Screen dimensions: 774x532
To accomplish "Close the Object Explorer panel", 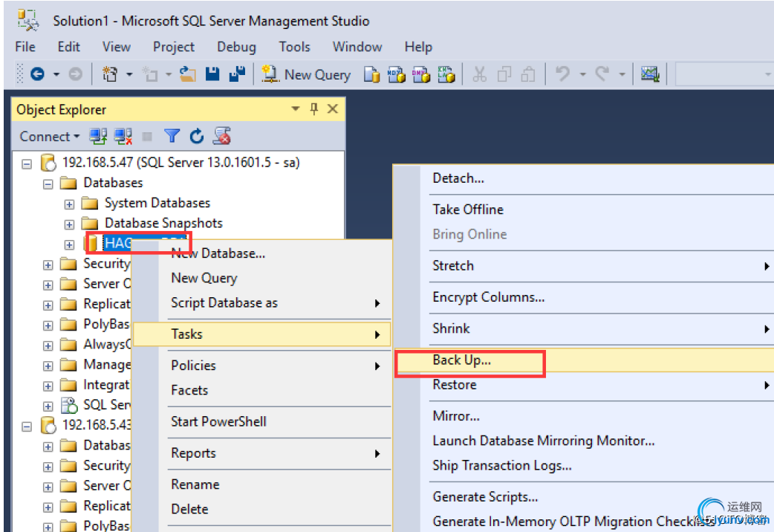I will pos(333,108).
